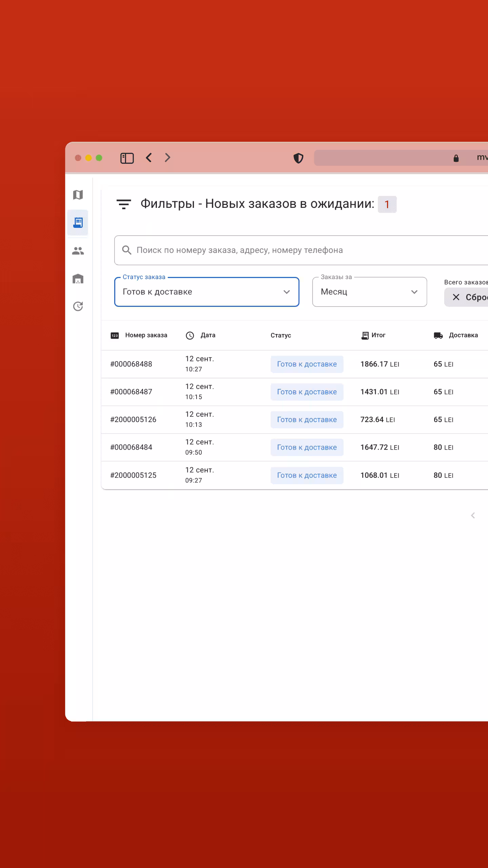The height and width of the screenshot is (868, 488).
Task: Click date 12 сент. 10:13
Action: tap(200, 419)
